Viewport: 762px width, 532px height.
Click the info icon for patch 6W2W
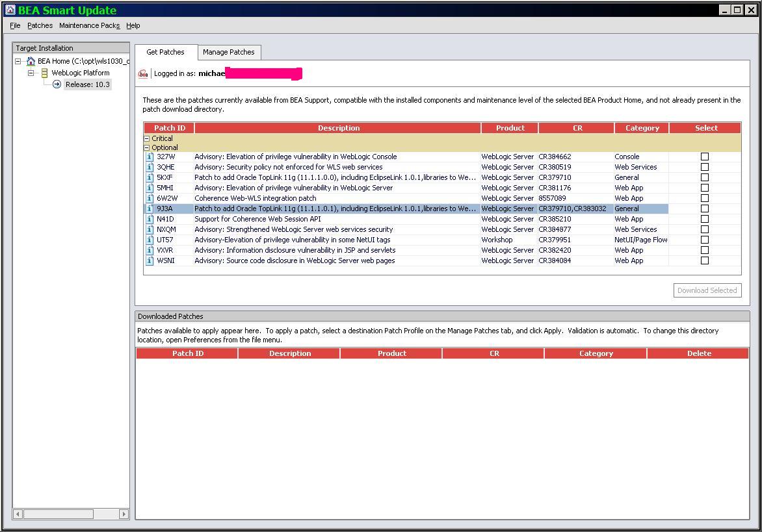click(x=150, y=198)
